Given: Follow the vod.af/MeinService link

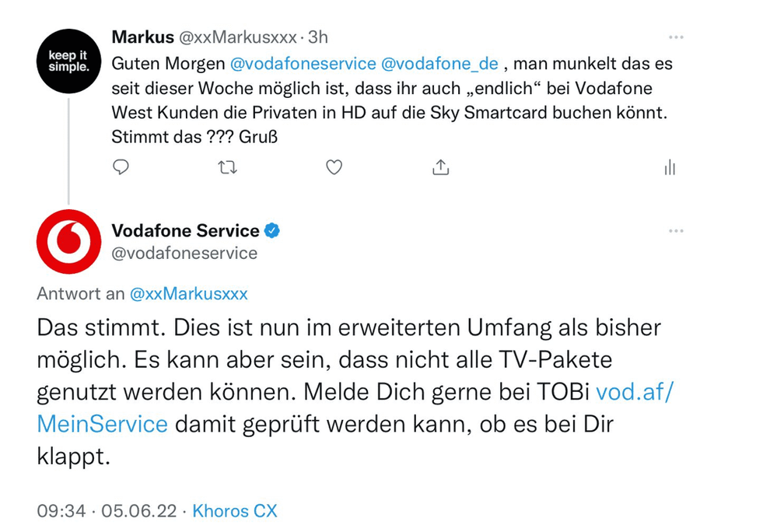Looking at the screenshot, I should coord(635,391).
